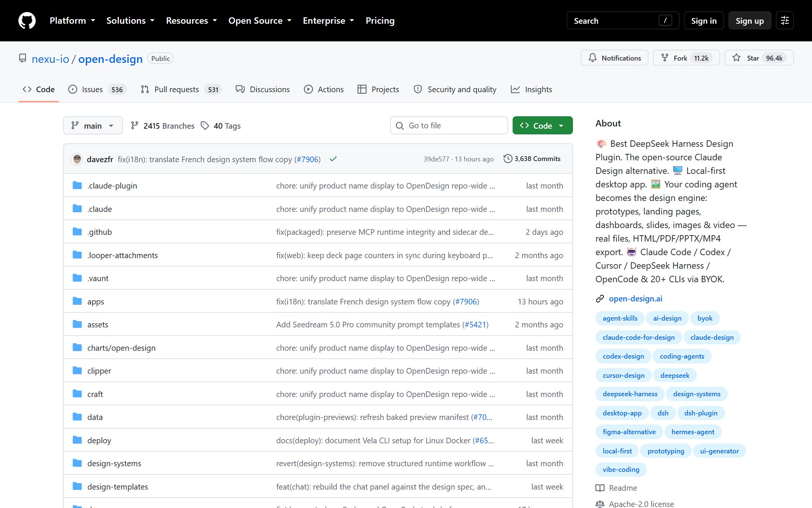The width and height of the screenshot is (812, 508).
Task: Star the open-design repository
Action: (x=759, y=58)
